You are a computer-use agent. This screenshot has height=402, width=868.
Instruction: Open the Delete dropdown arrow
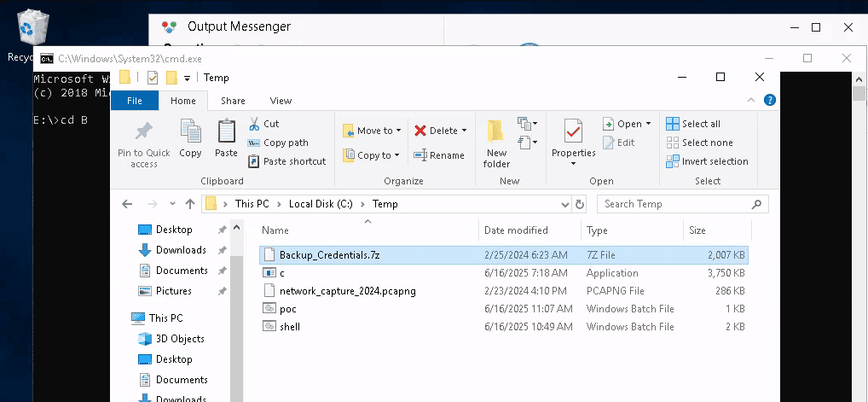tap(464, 131)
